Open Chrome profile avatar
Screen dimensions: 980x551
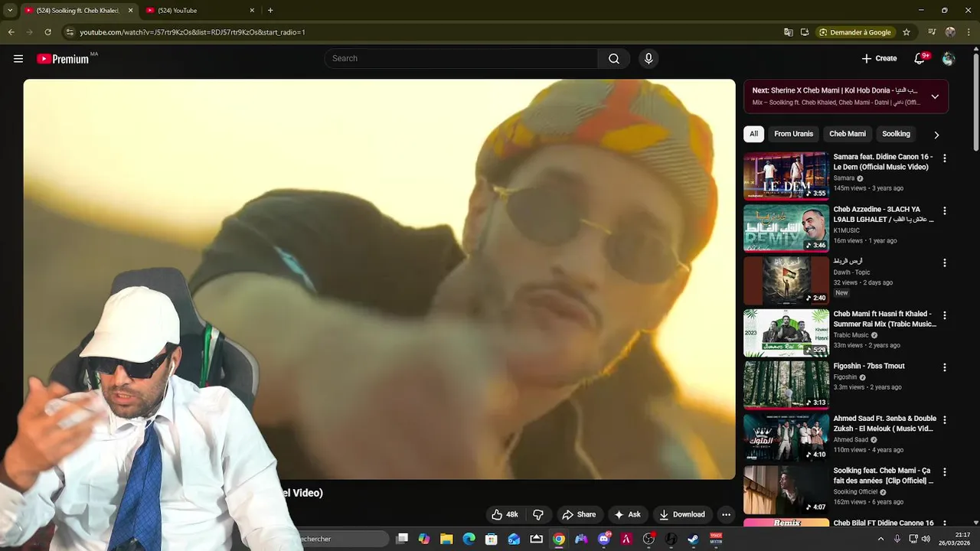coord(950,32)
